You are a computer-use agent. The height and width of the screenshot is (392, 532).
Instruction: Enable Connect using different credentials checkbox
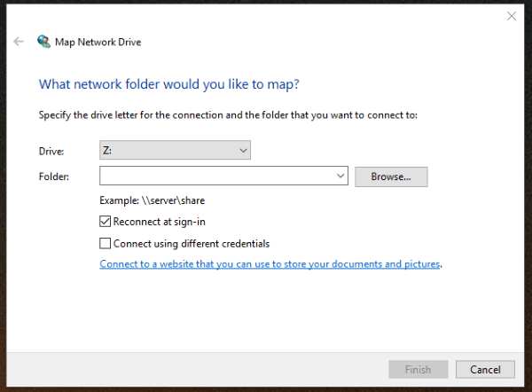[x=106, y=243]
